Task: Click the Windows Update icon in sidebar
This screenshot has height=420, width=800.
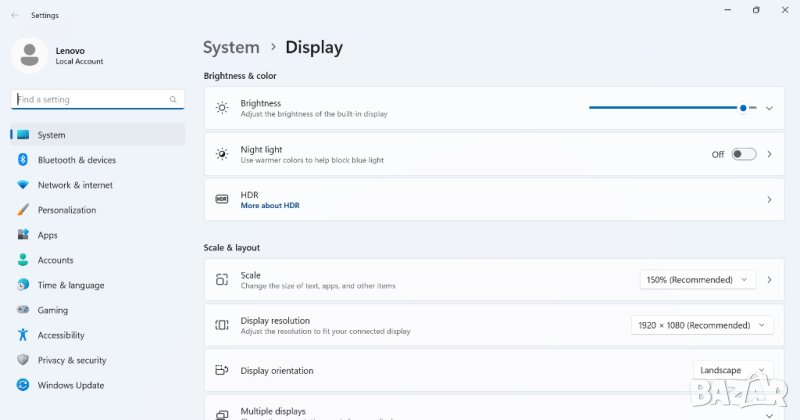Action: [22, 385]
